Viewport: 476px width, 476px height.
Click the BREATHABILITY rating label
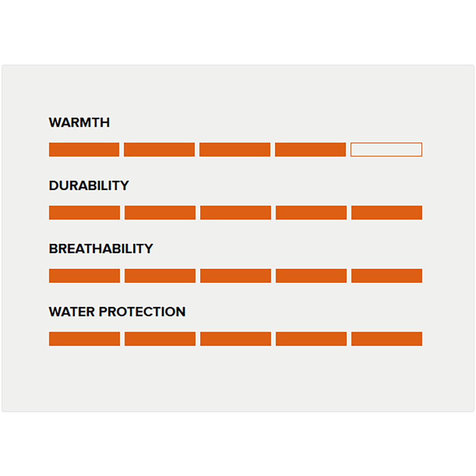coord(101,249)
